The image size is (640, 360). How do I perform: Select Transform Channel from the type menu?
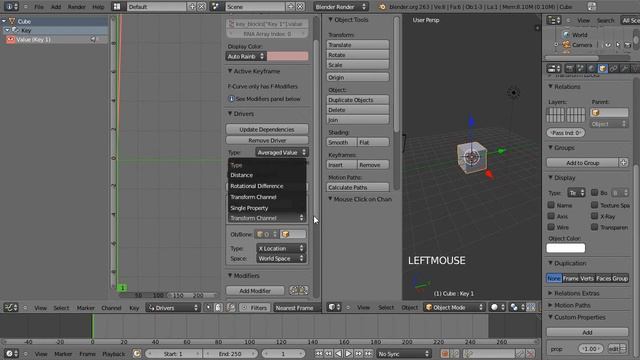pos(267,197)
